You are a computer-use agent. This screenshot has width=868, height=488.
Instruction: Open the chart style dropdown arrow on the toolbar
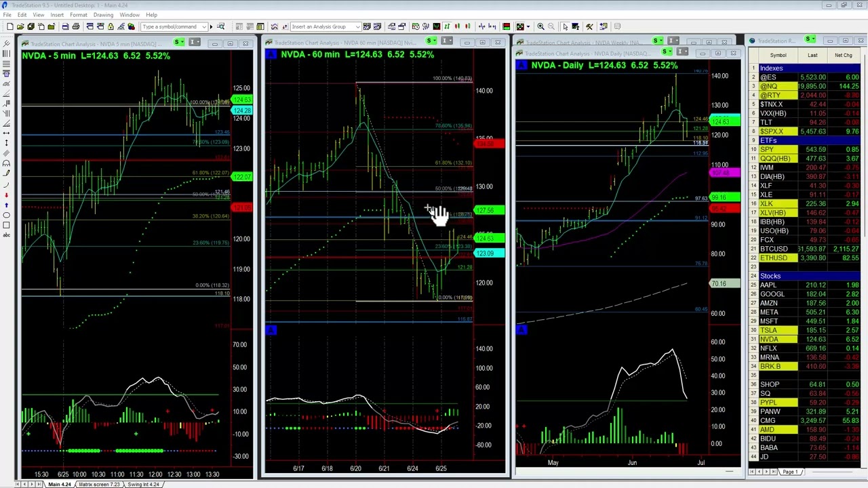click(x=529, y=27)
